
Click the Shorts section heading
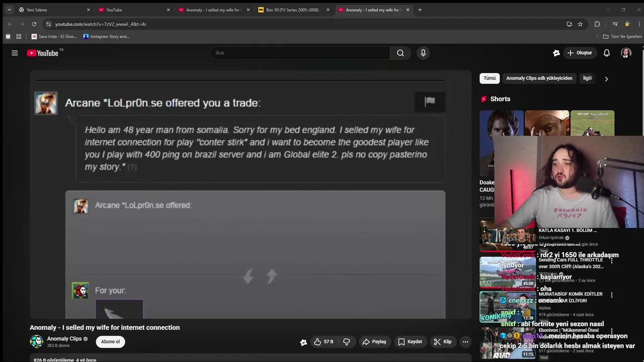click(x=500, y=99)
